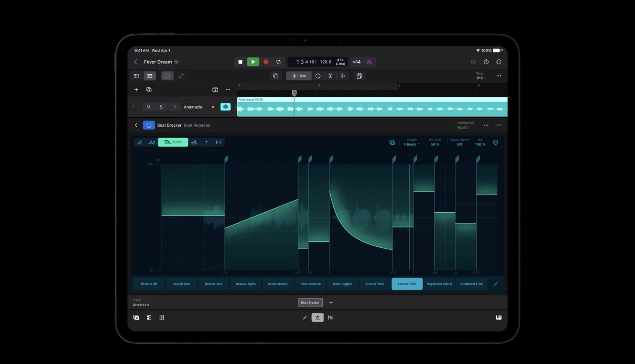This screenshot has height=364, width=635.
Task: Mute the Anastacia track
Action: click(x=148, y=107)
